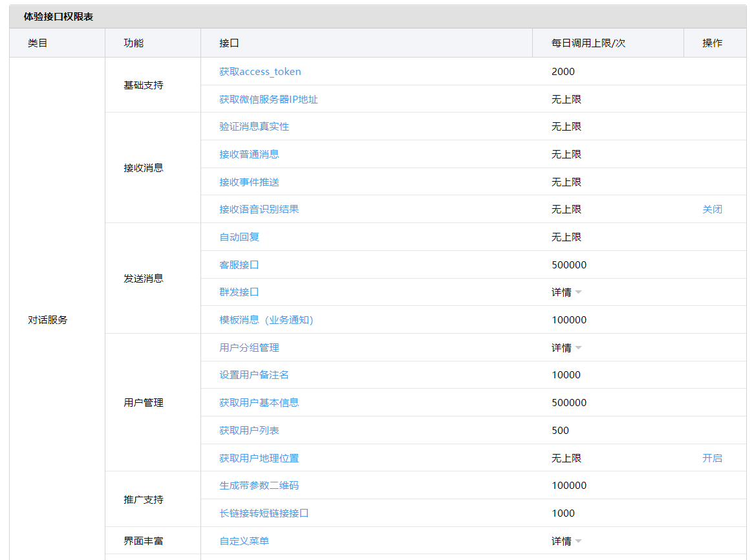This screenshot has height=560, width=754.
Task: Expand 详情 dropdown in 自定义菜单 row
Action: tap(566, 541)
